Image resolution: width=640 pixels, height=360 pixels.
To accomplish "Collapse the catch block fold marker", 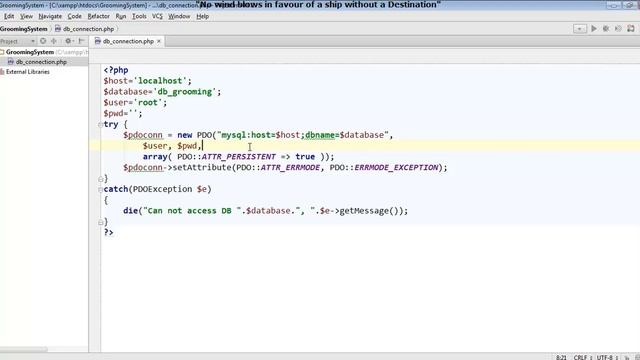I will (x=100, y=189).
